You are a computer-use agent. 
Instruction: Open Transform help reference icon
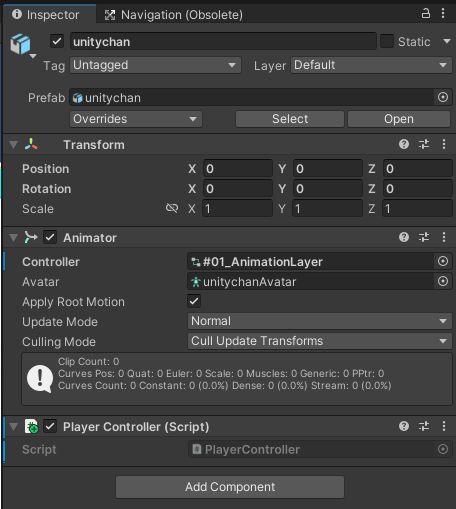coord(404,144)
